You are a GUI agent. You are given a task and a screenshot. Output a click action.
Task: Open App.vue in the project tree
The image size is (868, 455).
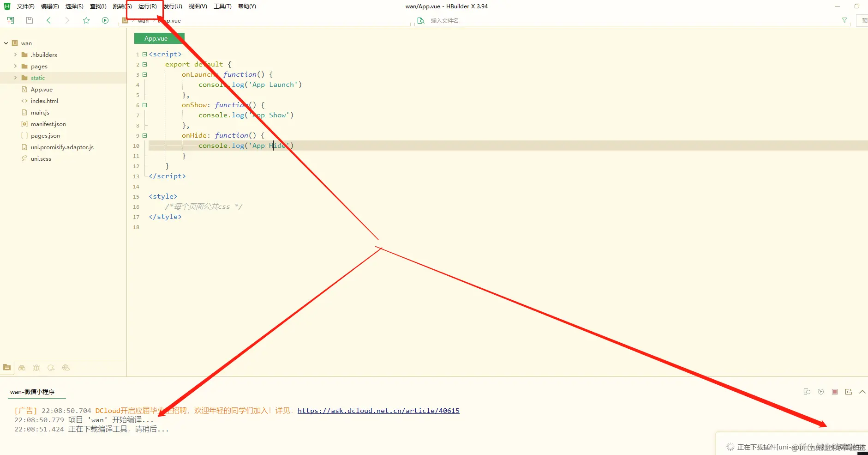pyautogui.click(x=42, y=89)
